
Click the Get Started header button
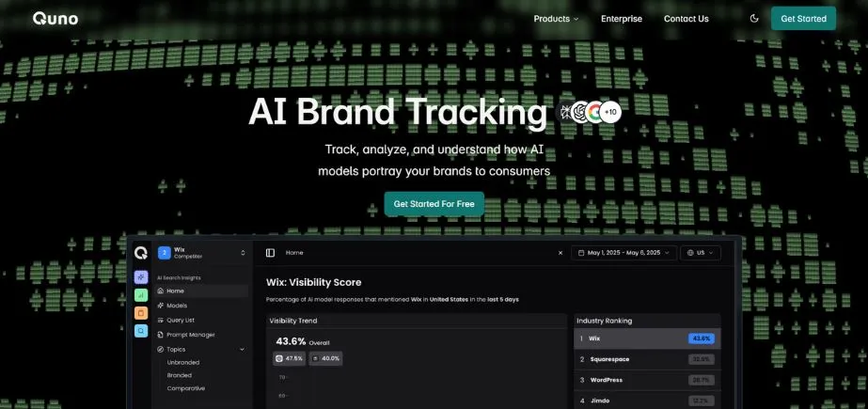click(803, 18)
